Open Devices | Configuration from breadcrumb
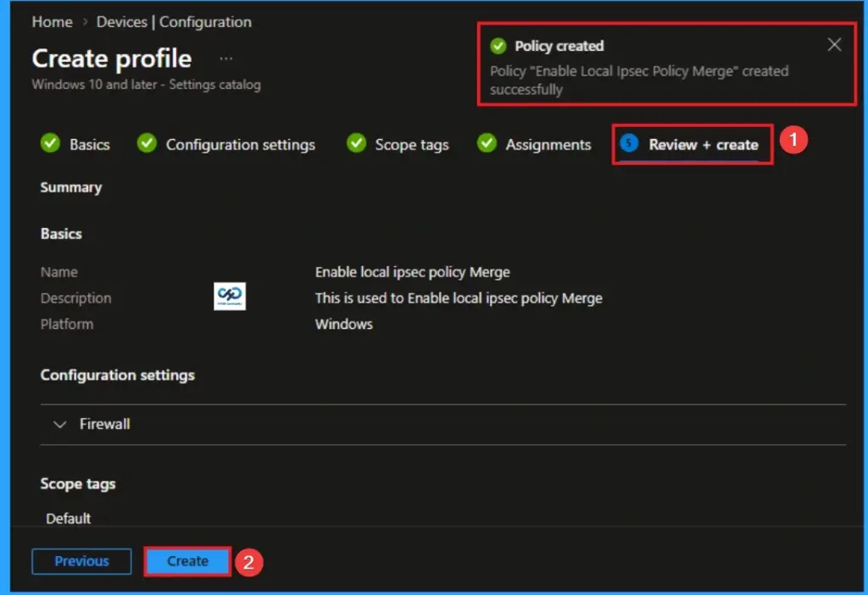Viewport: 868px width, 595px height. pos(173,22)
